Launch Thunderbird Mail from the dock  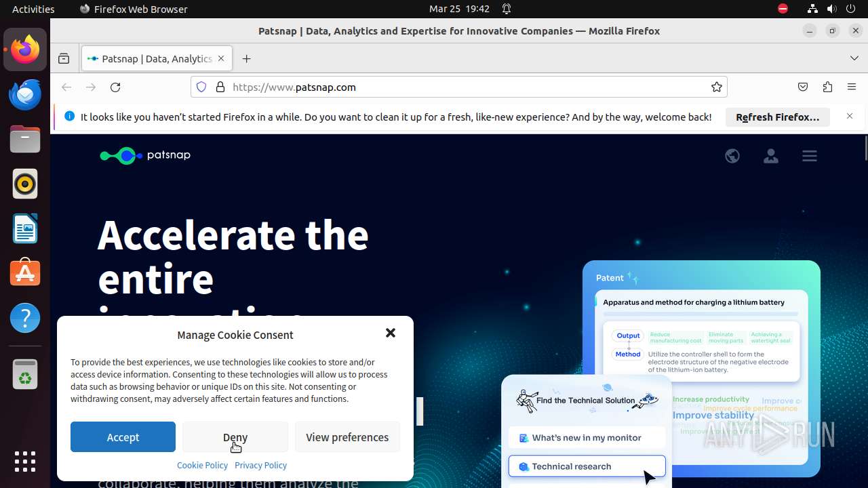[25, 94]
